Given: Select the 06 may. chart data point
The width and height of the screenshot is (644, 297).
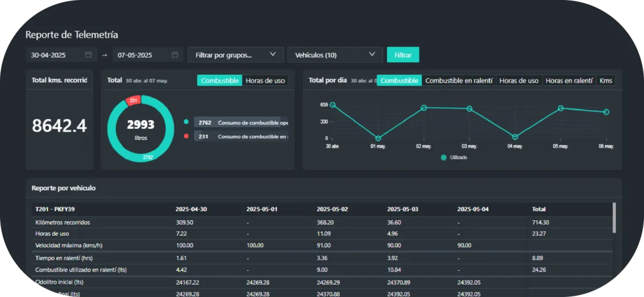Looking at the screenshot, I should (x=606, y=112).
